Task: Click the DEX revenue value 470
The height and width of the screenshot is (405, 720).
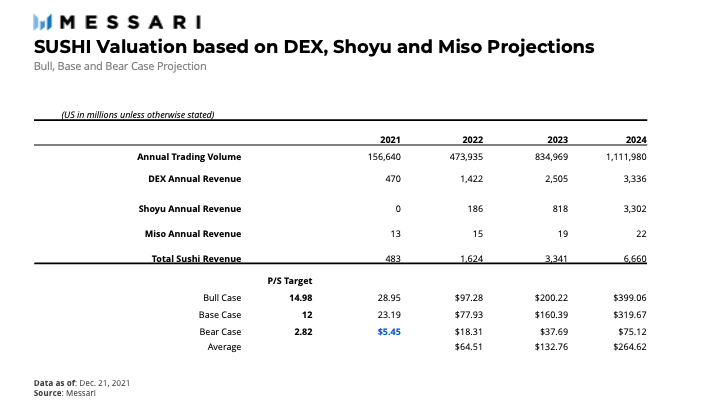Action: [x=393, y=179]
